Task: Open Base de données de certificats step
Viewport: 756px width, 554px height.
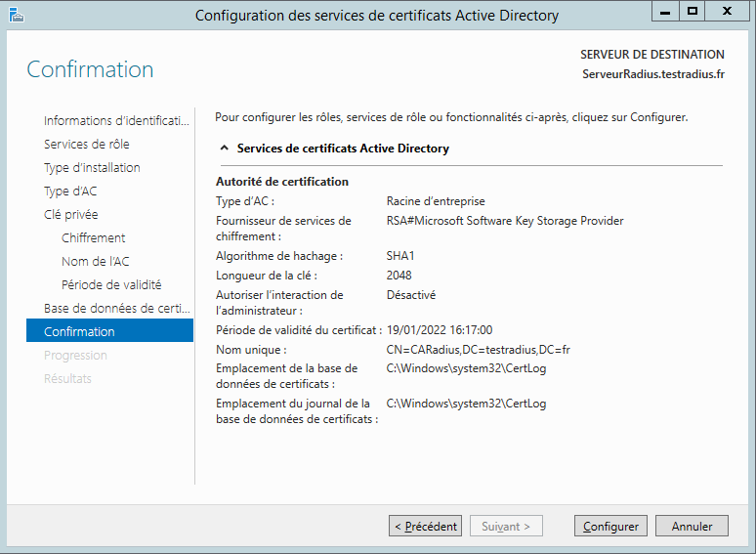Action: [116, 308]
